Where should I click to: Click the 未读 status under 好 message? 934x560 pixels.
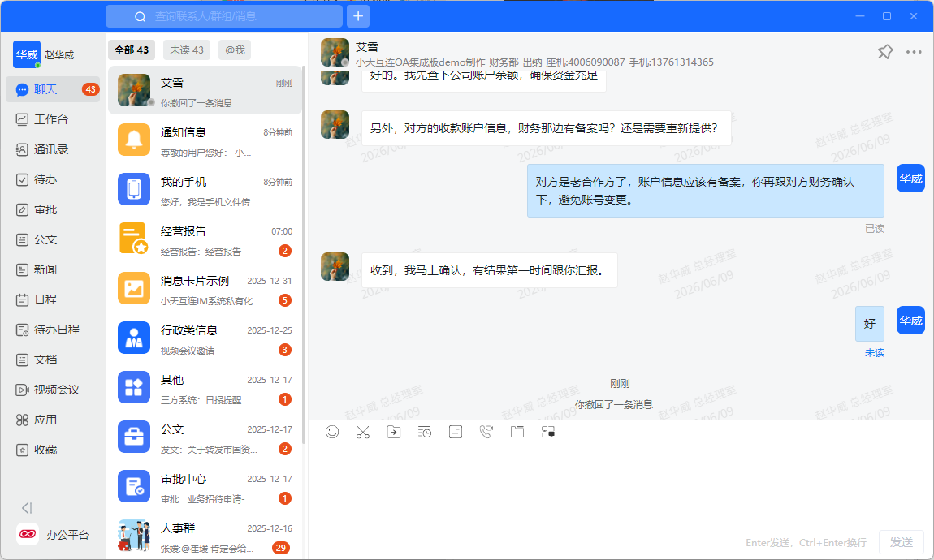pyautogui.click(x=875, y=353)
